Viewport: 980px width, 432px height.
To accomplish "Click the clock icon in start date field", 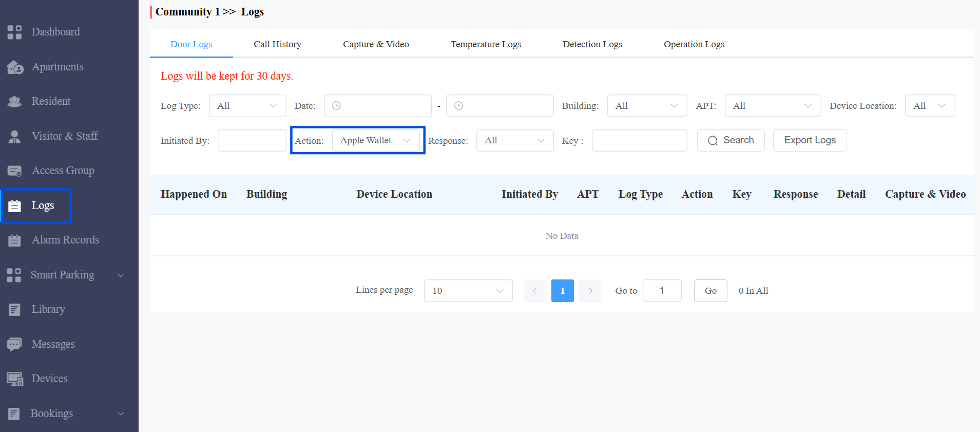I will point(336,105).
